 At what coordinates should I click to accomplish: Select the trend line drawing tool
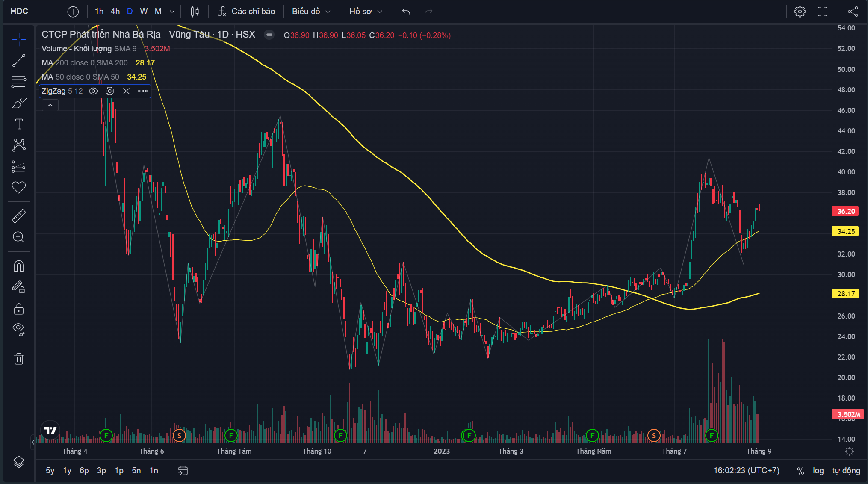point(18,61)
